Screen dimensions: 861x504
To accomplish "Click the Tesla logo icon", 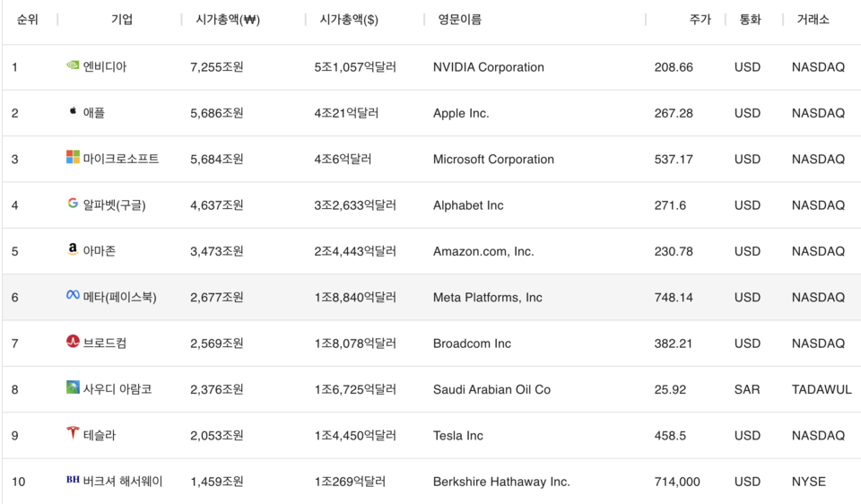I will [73, 434].
